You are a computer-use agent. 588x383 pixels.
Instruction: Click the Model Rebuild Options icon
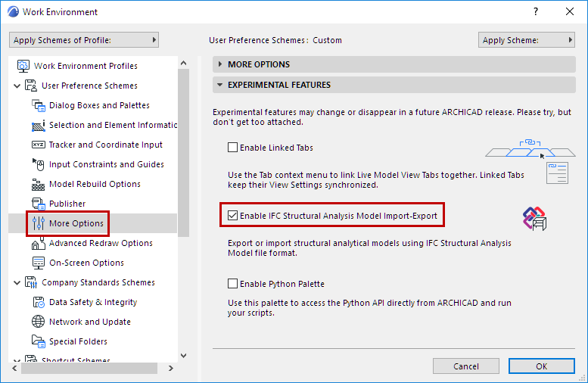[38, 184]
